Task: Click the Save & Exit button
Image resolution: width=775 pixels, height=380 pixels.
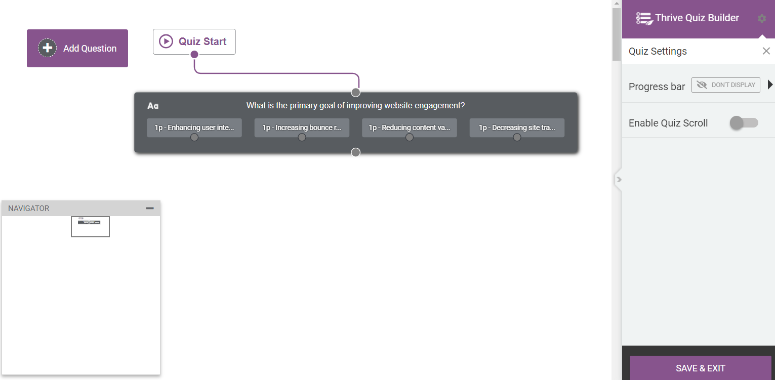Action: 700,368
